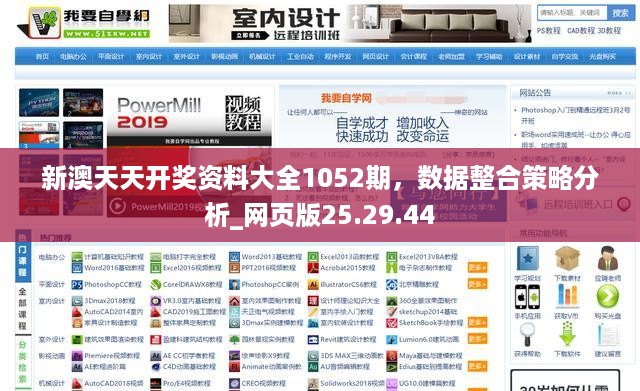Click the C4D动画基础教程 icon
Screen dimensions: 640x391
(156, 367)
